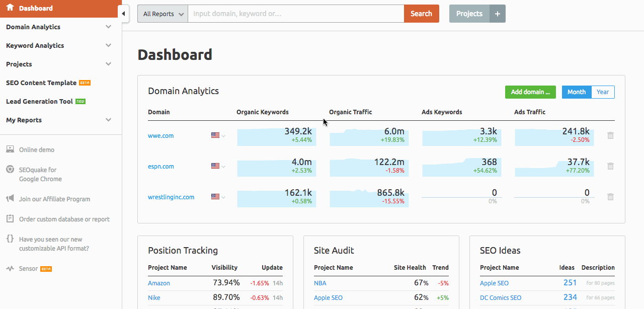Delete the wrestlinginc.com domain row

pyautogui.click(x=610, y=197)
